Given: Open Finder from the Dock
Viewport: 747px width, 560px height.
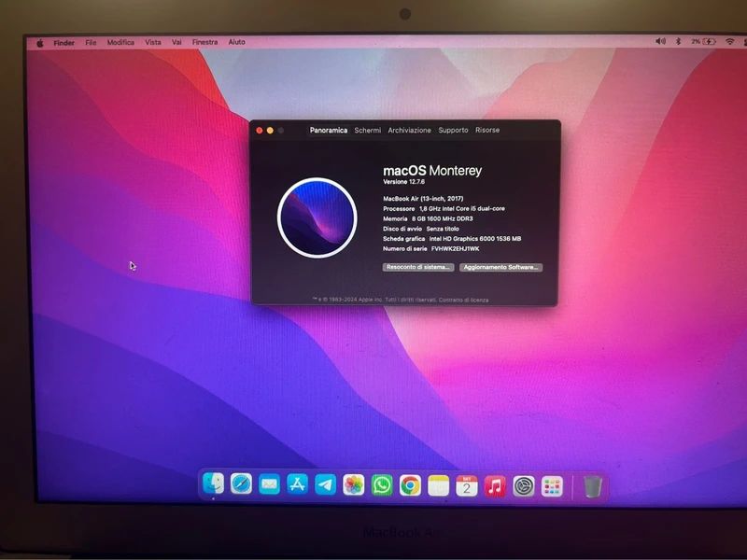Looking at the screenshot, I should 213,483.
